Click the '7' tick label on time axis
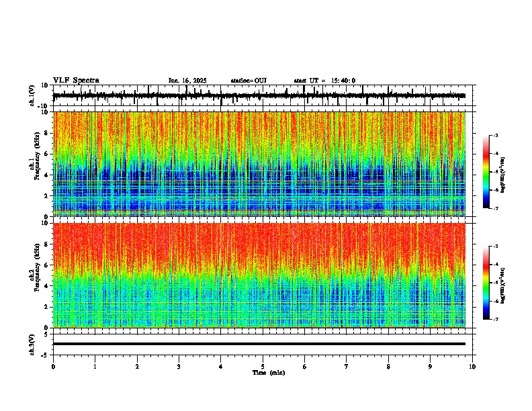The image size is (532, 411). (347, 367)
